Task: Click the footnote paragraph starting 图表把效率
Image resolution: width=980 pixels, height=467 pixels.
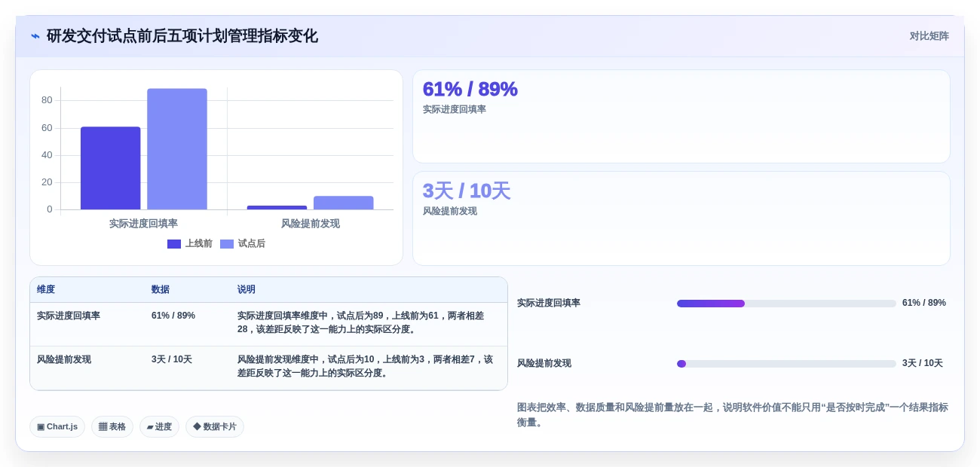Action: 733,415
